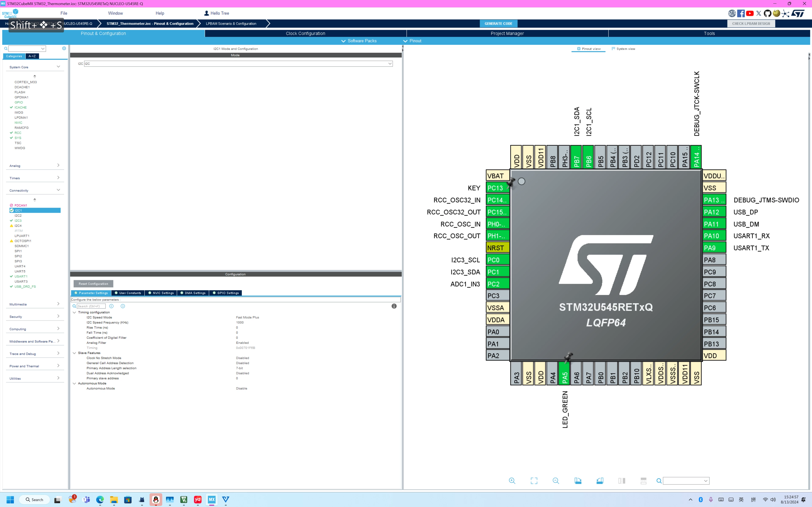Click the GENERATE CODE button
The image size is (812, 507).
tap(498, 23)
